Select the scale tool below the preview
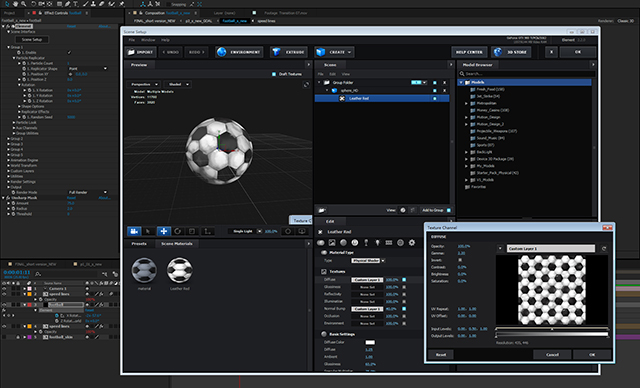The height and width of the screenshot is (388, 640). pos(192,231)
